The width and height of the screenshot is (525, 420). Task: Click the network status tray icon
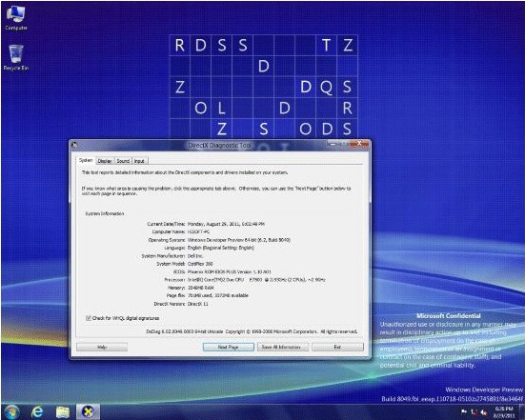tap(474, 412)
